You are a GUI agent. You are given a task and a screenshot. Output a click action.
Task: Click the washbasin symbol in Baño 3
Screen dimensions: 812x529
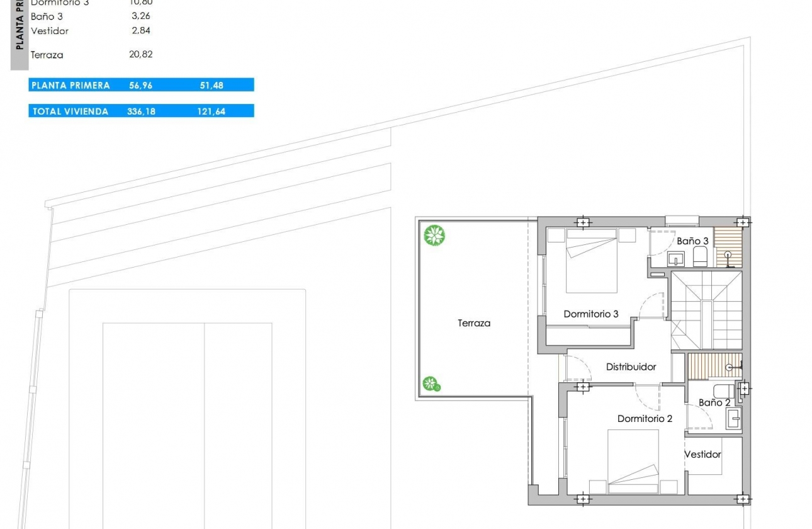tap(676, 258)
